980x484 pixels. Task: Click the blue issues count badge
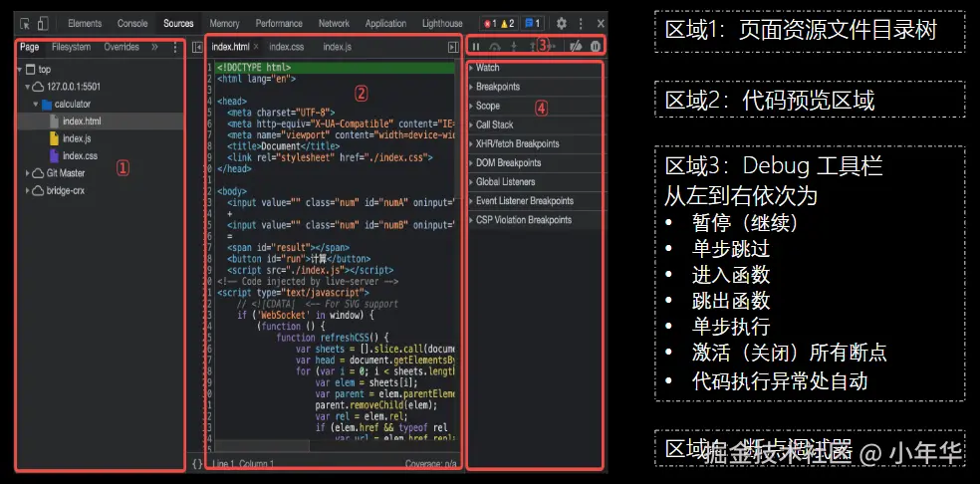[x=533, y=24]
